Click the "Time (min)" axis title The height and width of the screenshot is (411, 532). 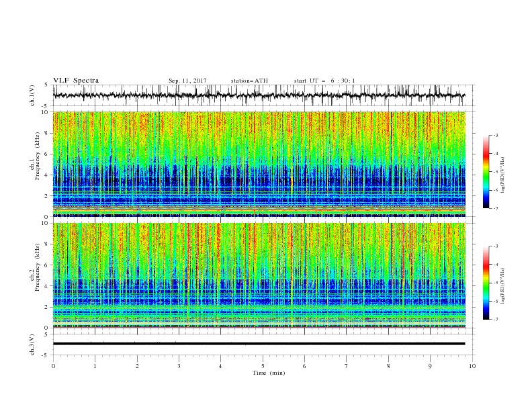pos(269,373)
